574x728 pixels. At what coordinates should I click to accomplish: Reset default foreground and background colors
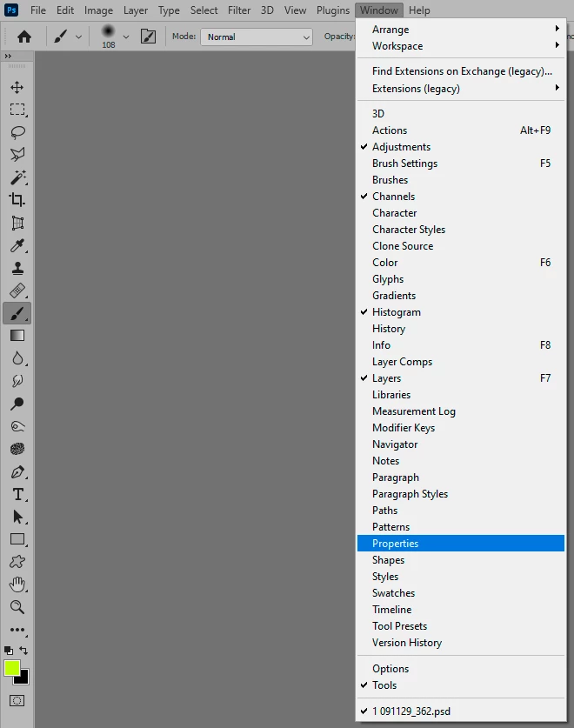[x=9, y=651]
